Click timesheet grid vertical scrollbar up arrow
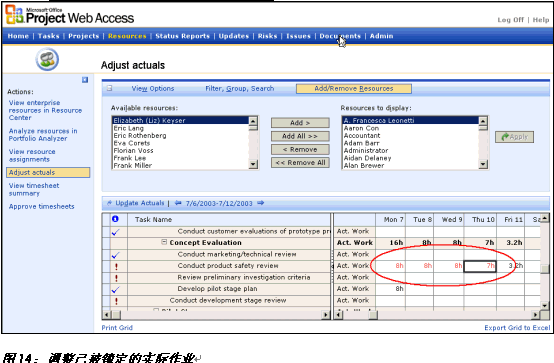Image resolution: width=554 pixels, height=363 pixels. 545,218
